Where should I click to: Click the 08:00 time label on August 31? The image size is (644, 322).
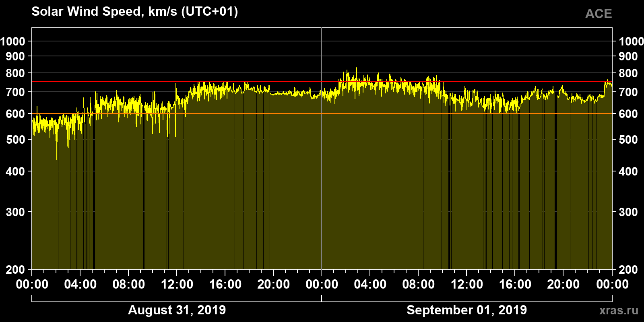(129, 285)
